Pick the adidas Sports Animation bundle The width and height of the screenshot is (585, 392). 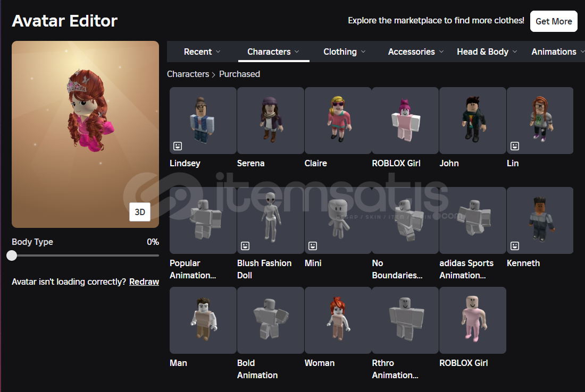pos(473,220)
